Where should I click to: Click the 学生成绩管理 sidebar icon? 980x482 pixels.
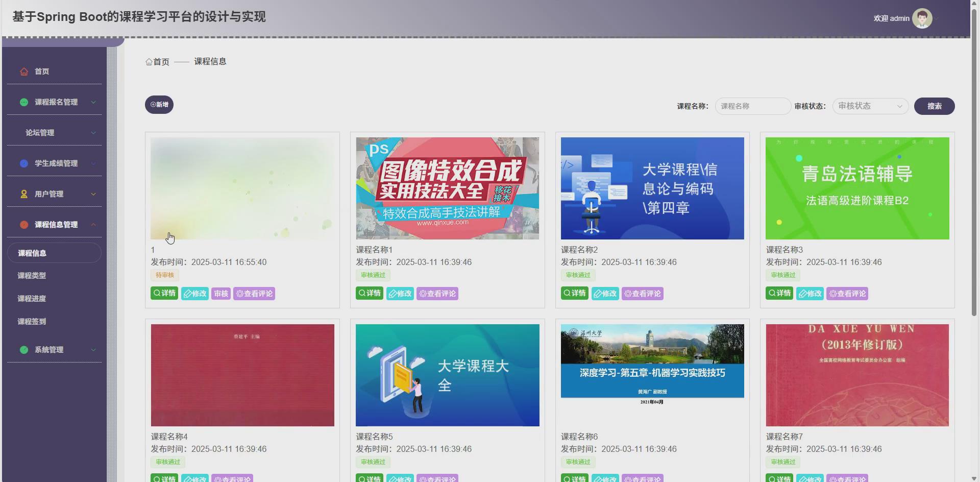point(23,163)
